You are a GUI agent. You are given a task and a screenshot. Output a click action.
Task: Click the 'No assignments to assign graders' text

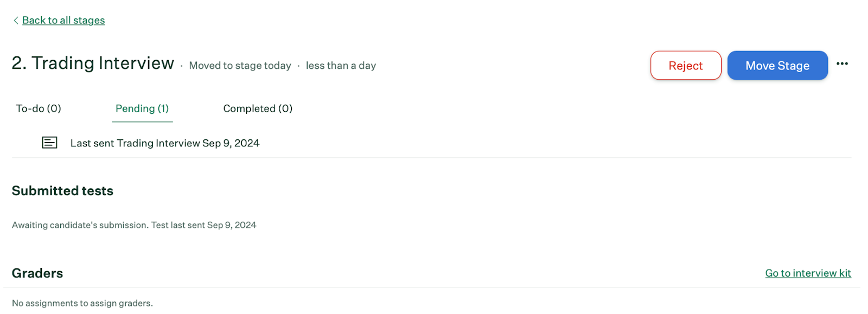(82, 303)
